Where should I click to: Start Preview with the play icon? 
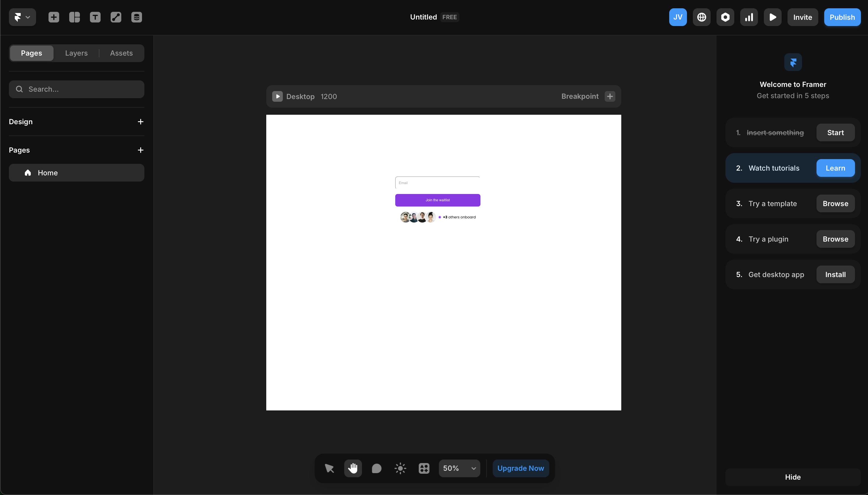coord(773,17)
